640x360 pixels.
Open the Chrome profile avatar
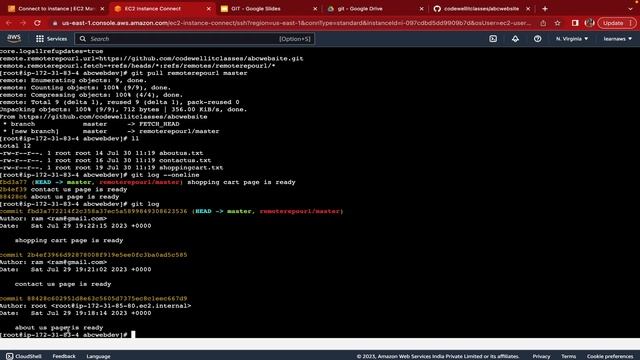589,23
